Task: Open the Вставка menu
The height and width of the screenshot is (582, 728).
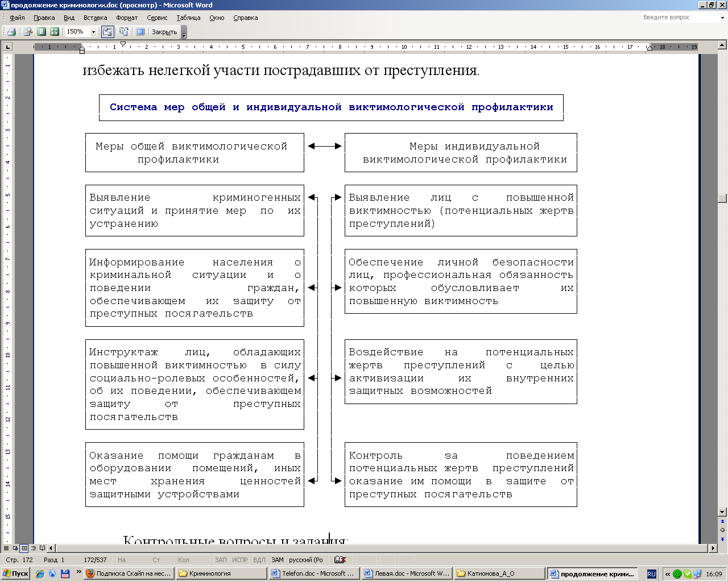Action: coord(95,18)
